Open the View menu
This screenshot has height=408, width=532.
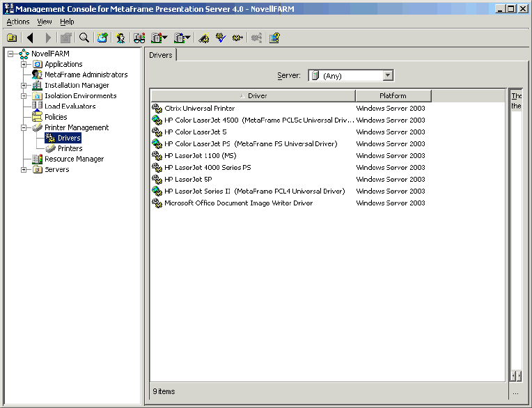pyautogui.click(x=45, y=22)
